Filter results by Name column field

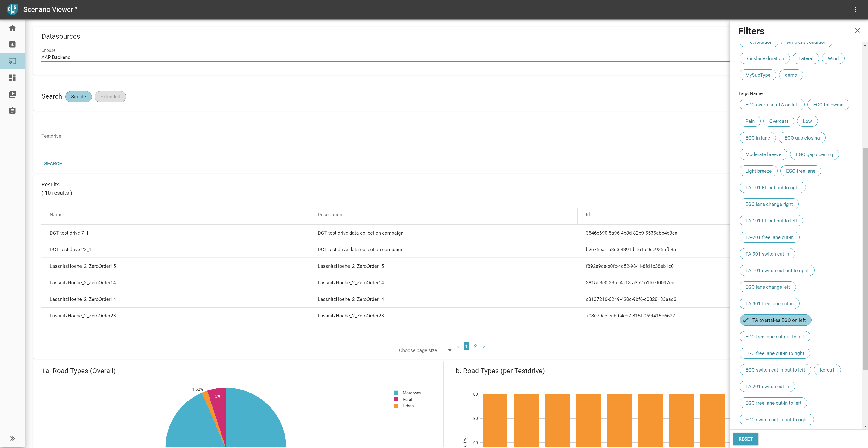pos(77,215)
